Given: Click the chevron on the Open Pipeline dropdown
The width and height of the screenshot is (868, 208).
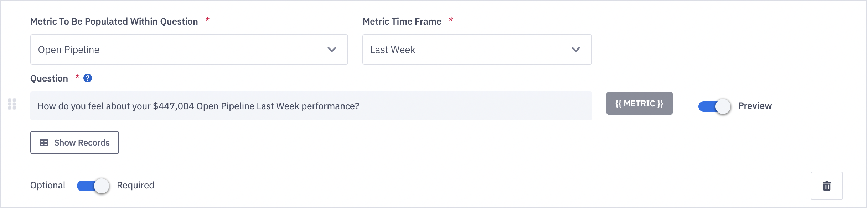Looking at the screenshot, I should (332, 50).
